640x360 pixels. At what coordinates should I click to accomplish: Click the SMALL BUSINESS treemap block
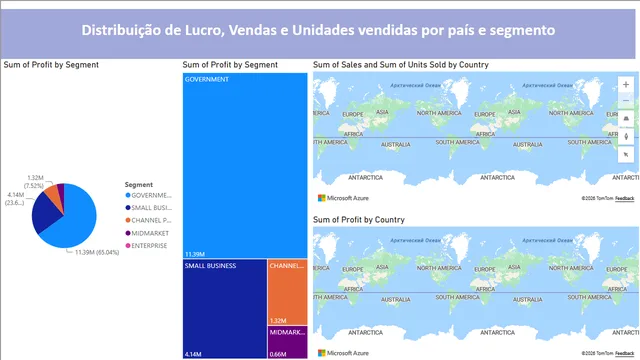pyautogui.click(x=225, y=309)
